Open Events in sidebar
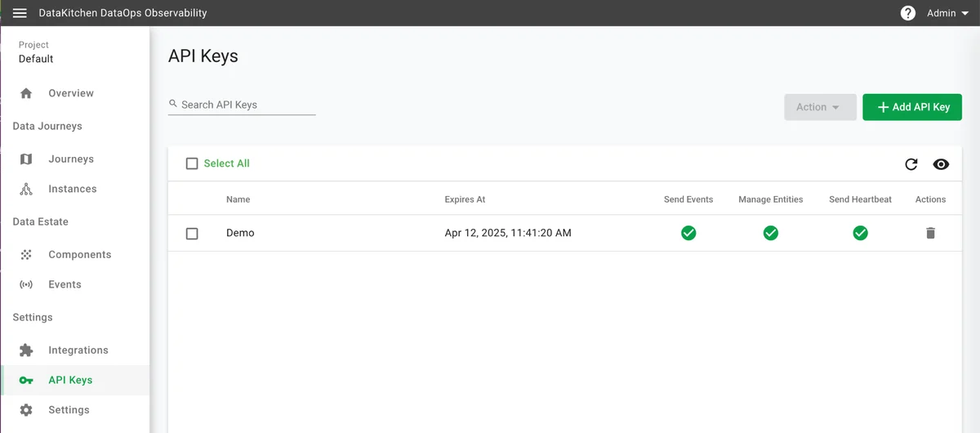The height and width of the screenshot is (433, 980). tap(75, 284)
